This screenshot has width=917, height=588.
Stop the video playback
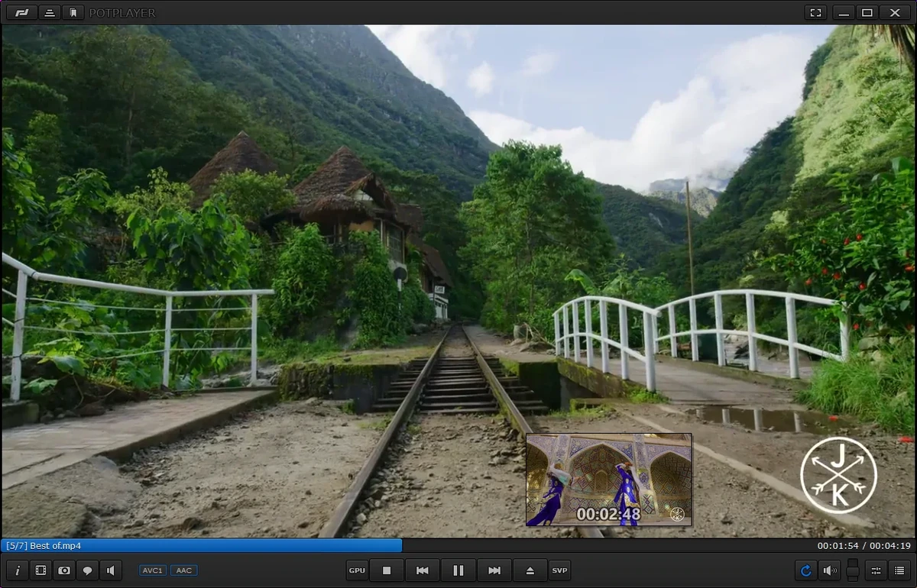[x=387, y=570]
